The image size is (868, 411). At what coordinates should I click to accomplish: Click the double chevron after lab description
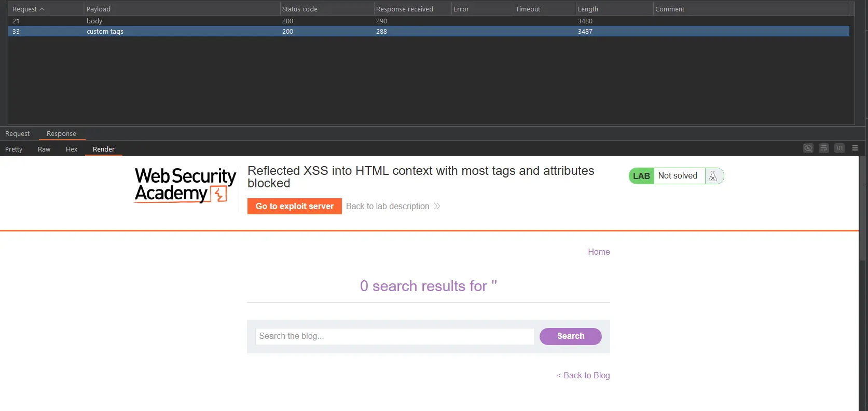[437, 207]
